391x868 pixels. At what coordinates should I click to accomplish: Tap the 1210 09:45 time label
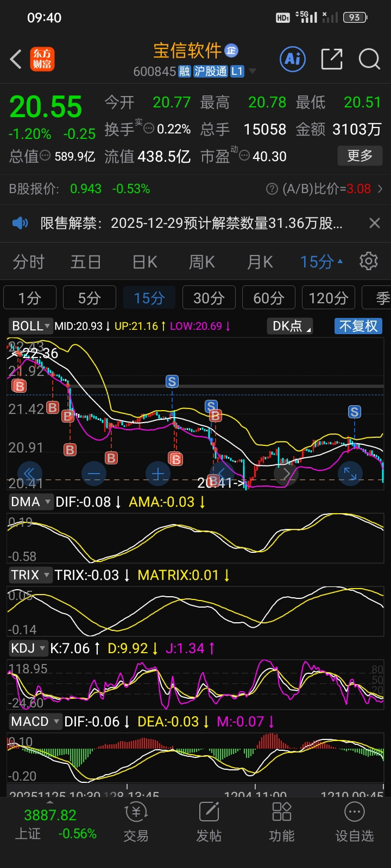(x=352, y=794)
